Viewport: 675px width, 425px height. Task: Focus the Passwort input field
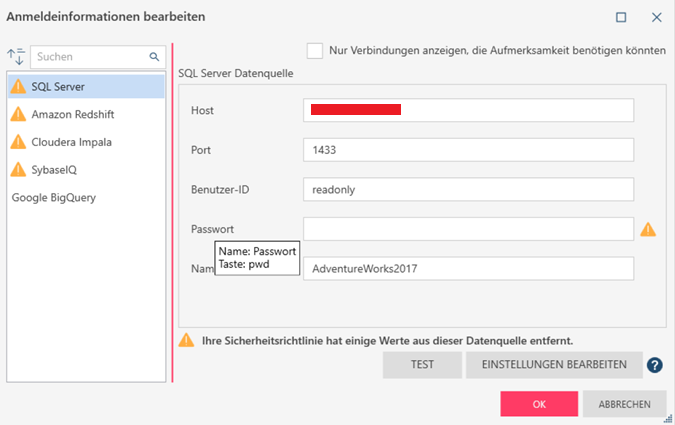pyautogui.click(x=468, y=229)
